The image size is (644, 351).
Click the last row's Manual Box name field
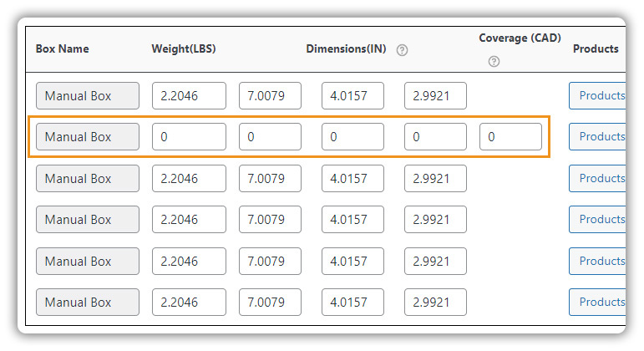pyautogui.click(x=88, y=302)
